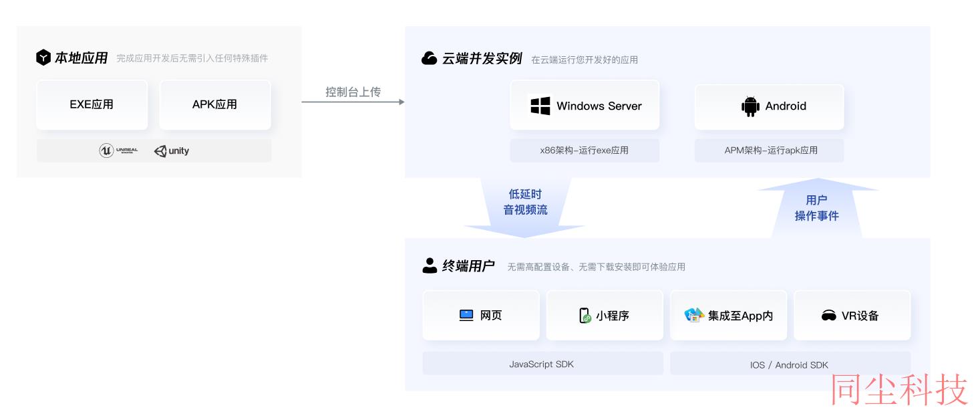Screen dimensions: 980x416
Task: Click the Unity logo
Action: click(x=172, y=151)
